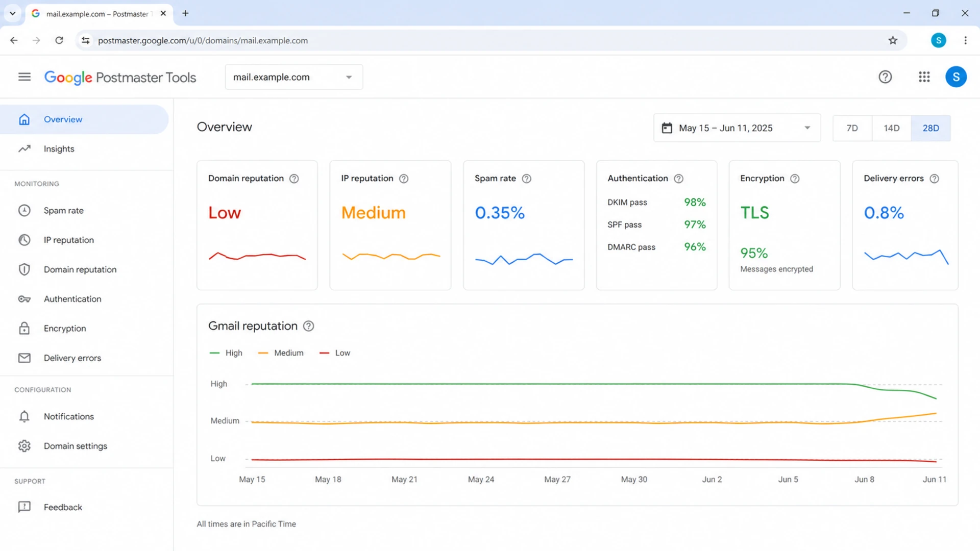Click the Encryption lock icon in sidebar
Viewport: 980px width, 551px height.
24,328
